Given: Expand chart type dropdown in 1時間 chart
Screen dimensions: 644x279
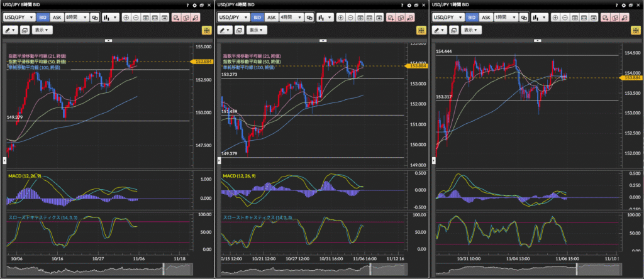Looking at the screenshot, I should [x=540, y=18].
